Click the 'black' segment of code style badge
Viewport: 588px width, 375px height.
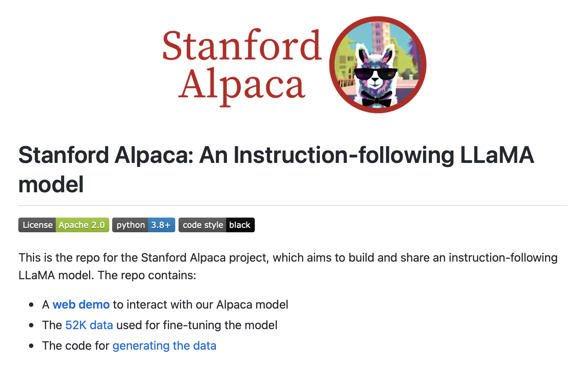coord(240,225)
